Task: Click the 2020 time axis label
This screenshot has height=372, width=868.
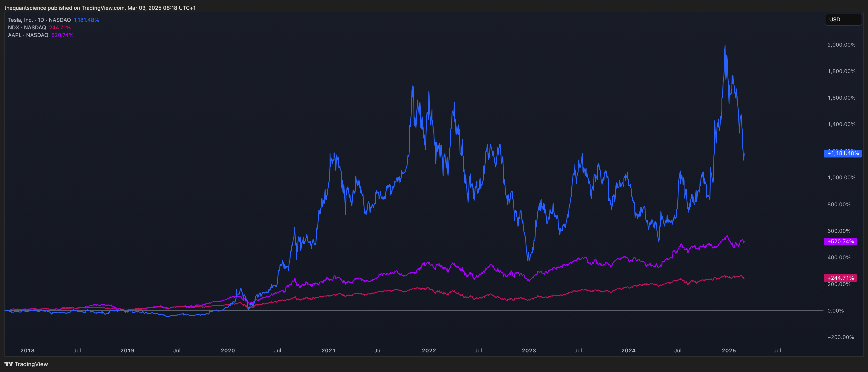Action: point(228,350)
